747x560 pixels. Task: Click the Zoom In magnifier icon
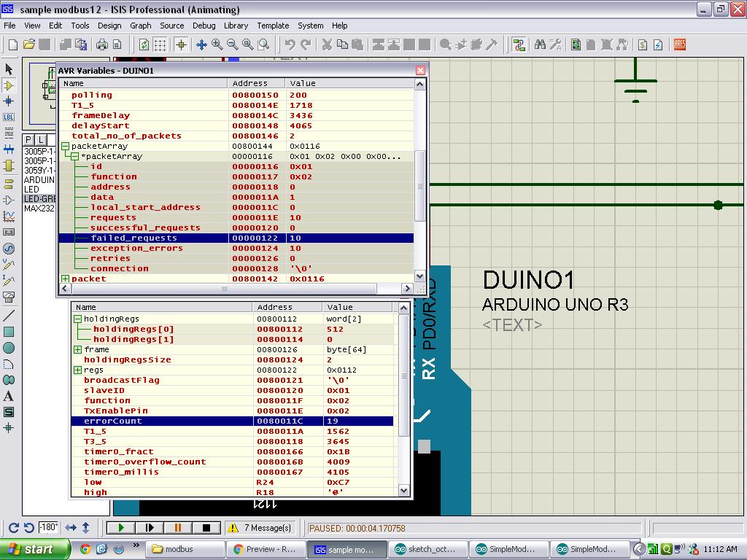pos(217,44)
